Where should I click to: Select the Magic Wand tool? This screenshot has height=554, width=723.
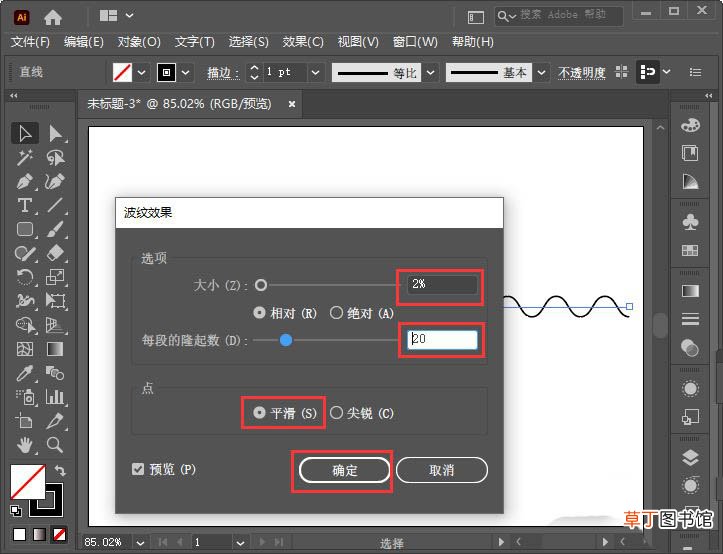coord(25,158)
